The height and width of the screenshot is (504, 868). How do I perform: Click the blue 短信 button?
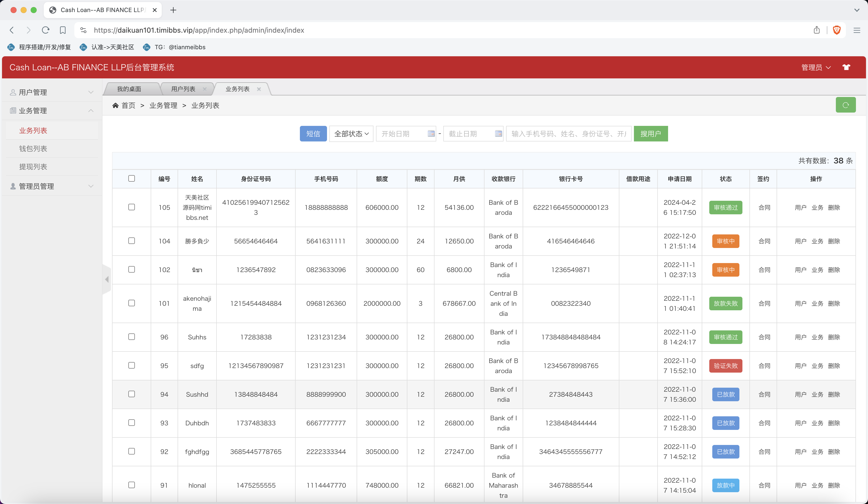click(x=313, y=134)
